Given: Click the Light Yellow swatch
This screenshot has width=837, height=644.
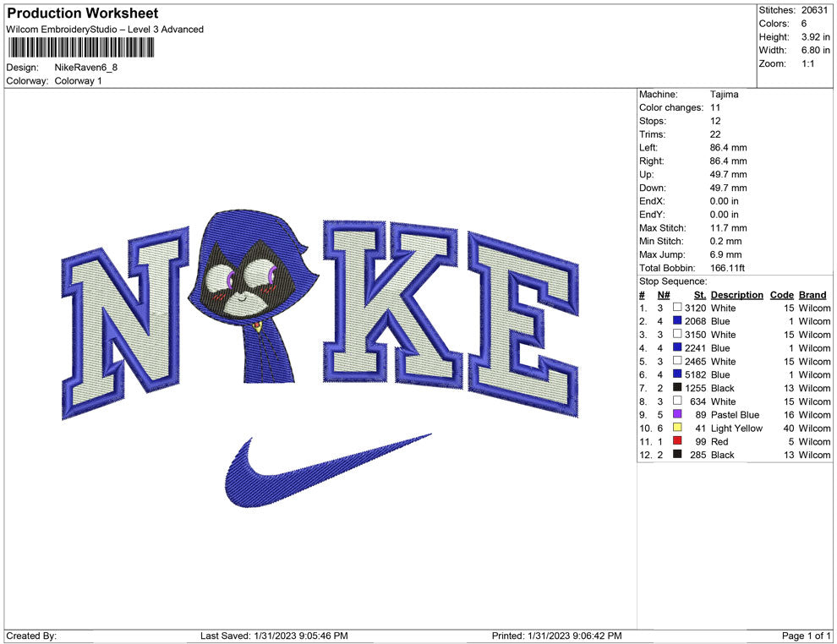Looking at the screenshot, I should point(677,428).
